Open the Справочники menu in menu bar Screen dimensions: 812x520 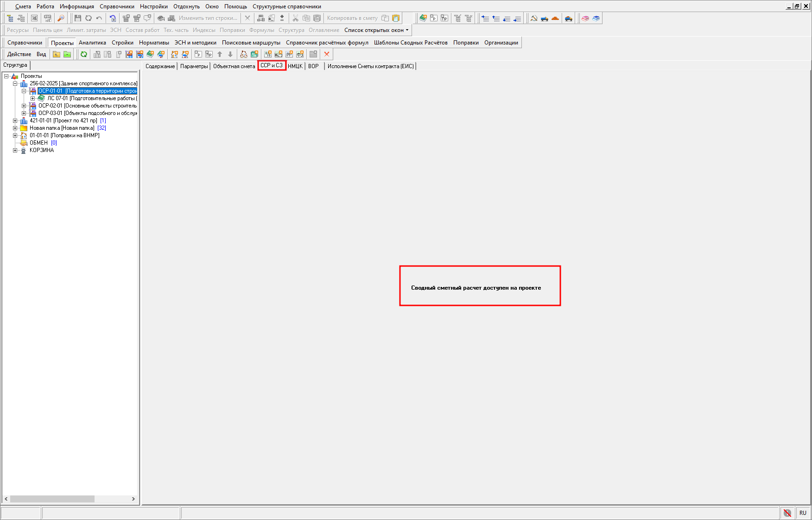117,6
